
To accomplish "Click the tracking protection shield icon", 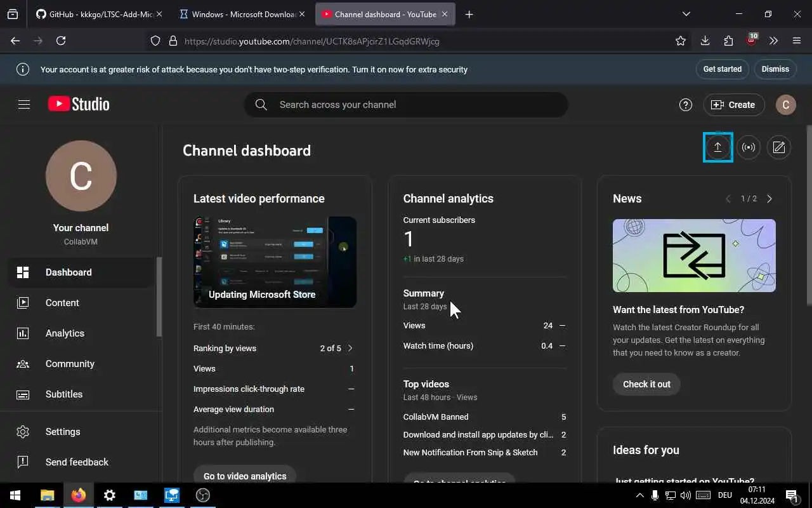I will 155,41.
